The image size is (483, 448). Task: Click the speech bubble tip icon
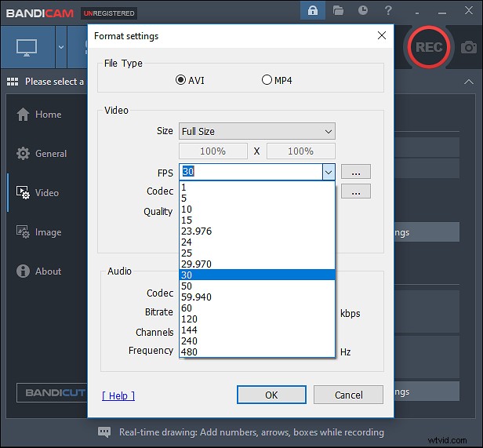(x=104, y=432)
